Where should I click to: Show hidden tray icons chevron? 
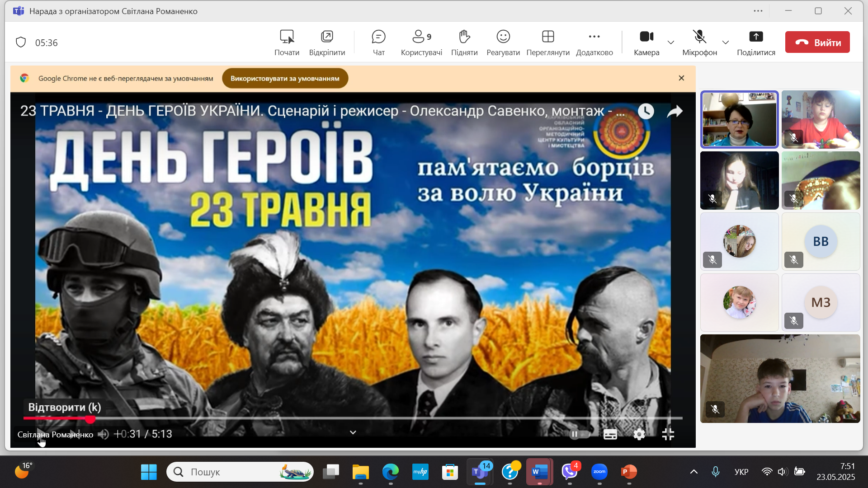pos(693,472)
